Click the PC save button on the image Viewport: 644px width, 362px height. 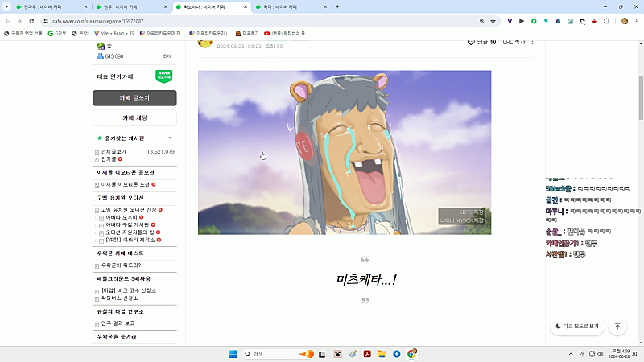(472, 212)
